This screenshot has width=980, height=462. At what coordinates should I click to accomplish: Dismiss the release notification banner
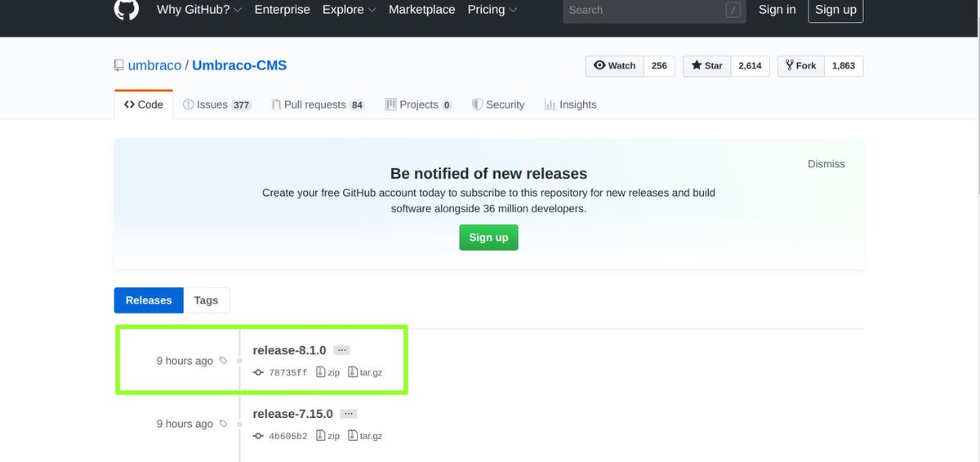pos(826,164)
